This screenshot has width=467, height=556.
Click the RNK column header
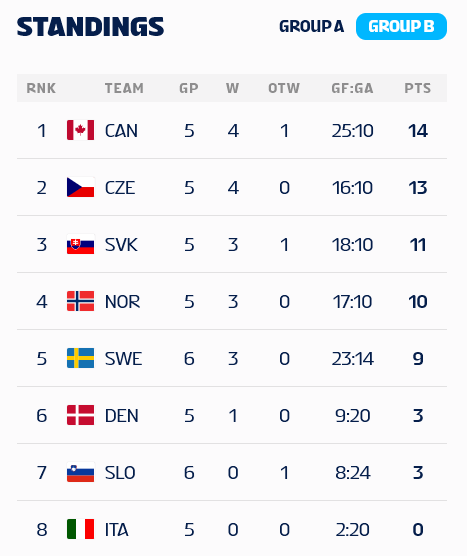click(41, 88)
